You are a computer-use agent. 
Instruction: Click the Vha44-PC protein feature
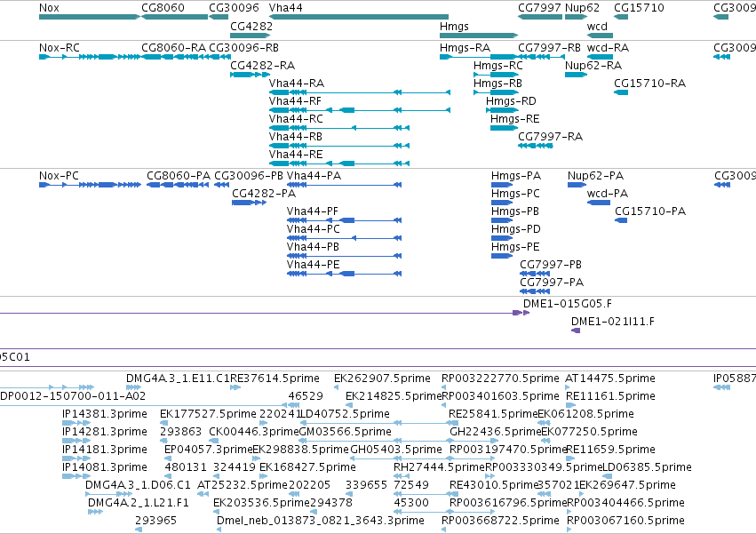click(345, 238)
